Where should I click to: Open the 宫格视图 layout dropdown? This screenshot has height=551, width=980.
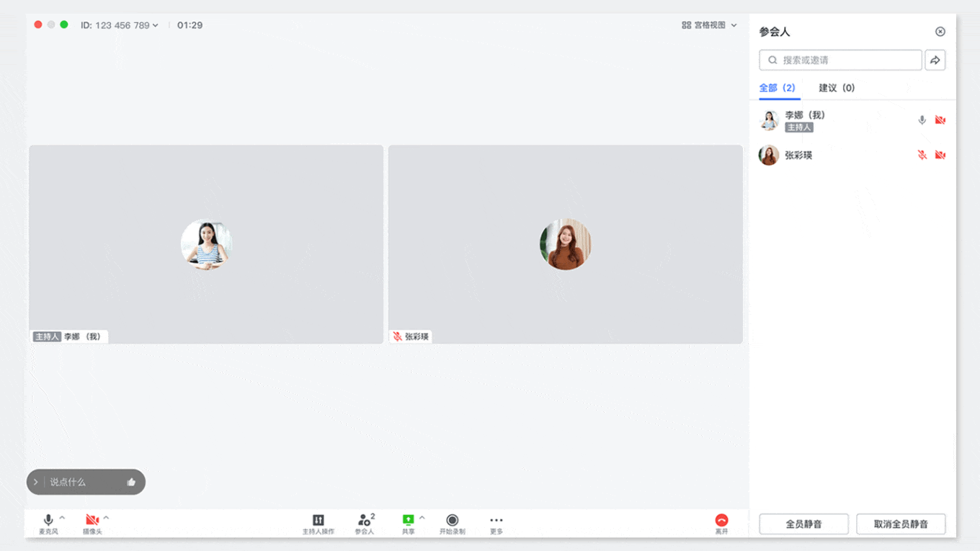pyautogui.click(x=709, y=25)
